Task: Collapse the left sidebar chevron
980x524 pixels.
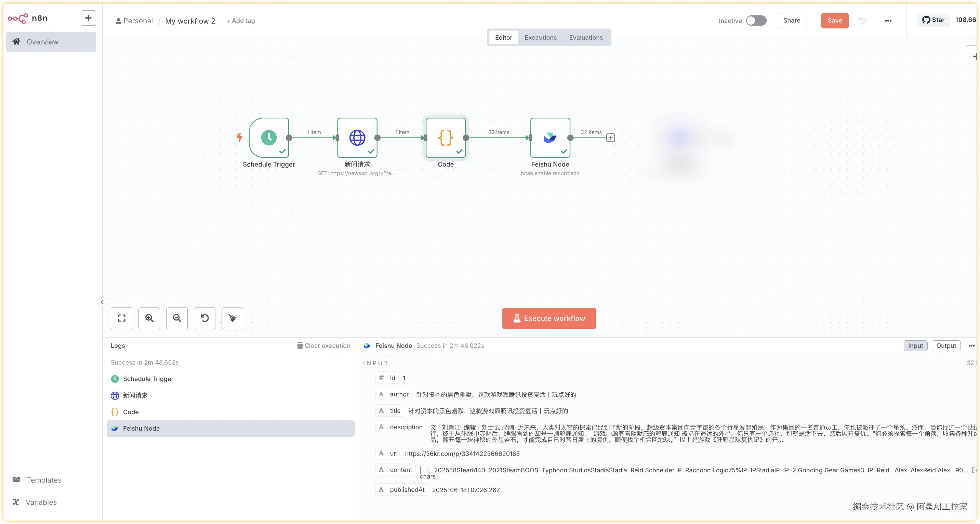Action: click(x=102, y=302)
